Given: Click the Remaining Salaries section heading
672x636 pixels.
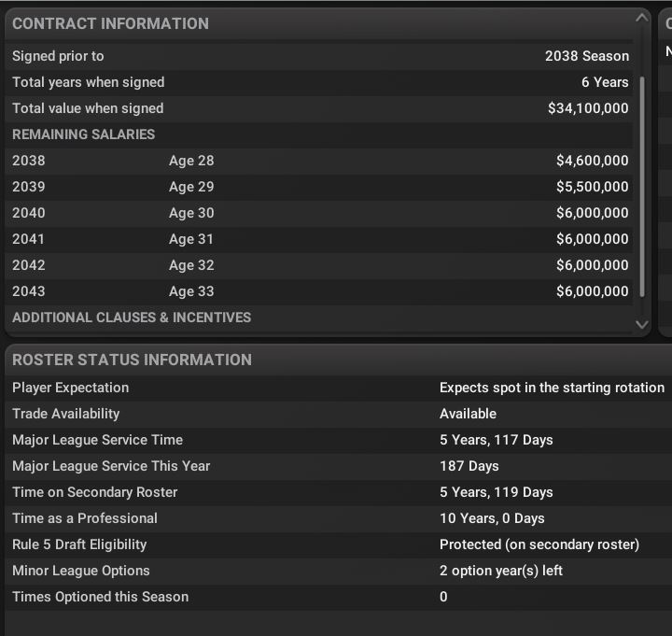Looking at the screenshot, I should [84, 134].
